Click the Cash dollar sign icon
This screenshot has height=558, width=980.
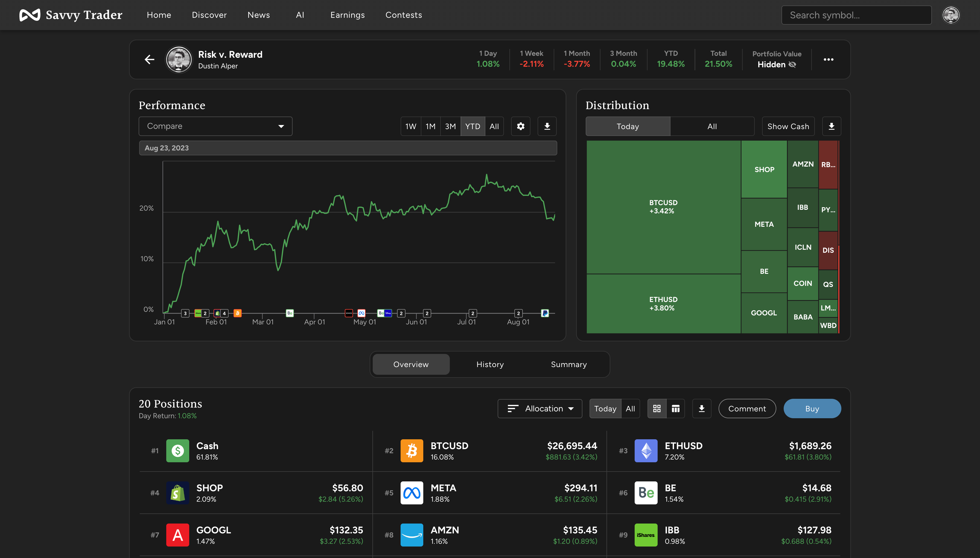(177, 451)
